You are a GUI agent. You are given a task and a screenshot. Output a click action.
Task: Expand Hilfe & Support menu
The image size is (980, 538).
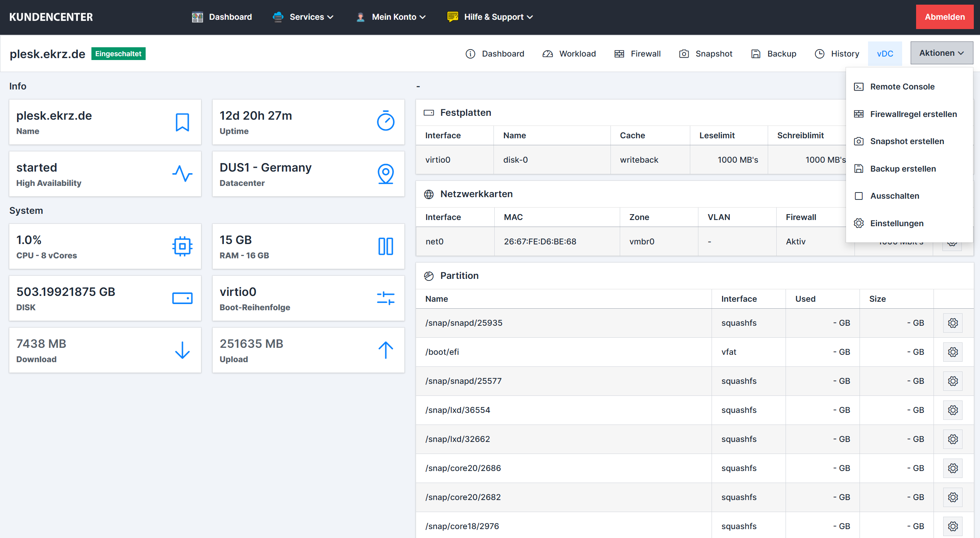coord(491,17)
